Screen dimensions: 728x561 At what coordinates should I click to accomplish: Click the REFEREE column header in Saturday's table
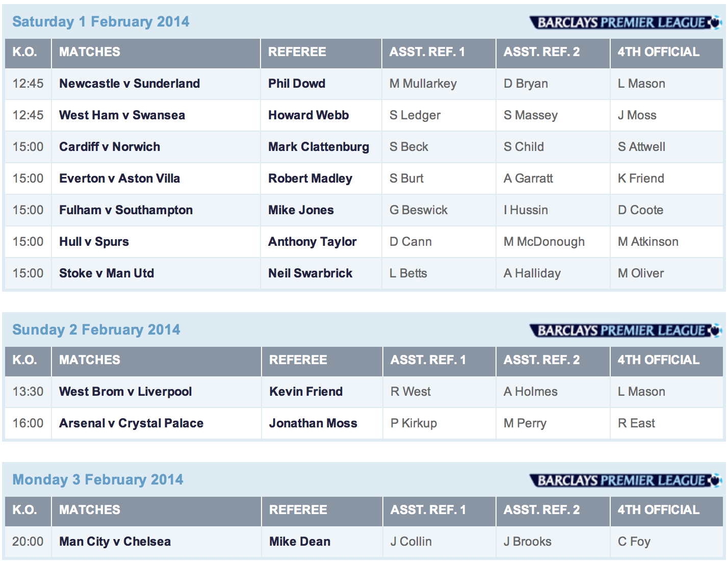tap(297, 52)
